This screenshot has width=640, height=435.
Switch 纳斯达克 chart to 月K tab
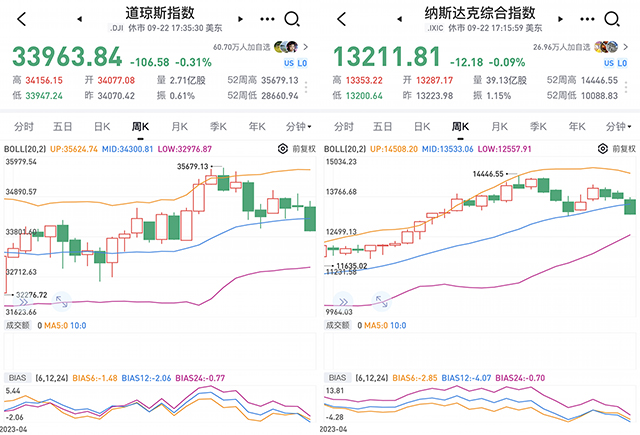click(500, 127)
